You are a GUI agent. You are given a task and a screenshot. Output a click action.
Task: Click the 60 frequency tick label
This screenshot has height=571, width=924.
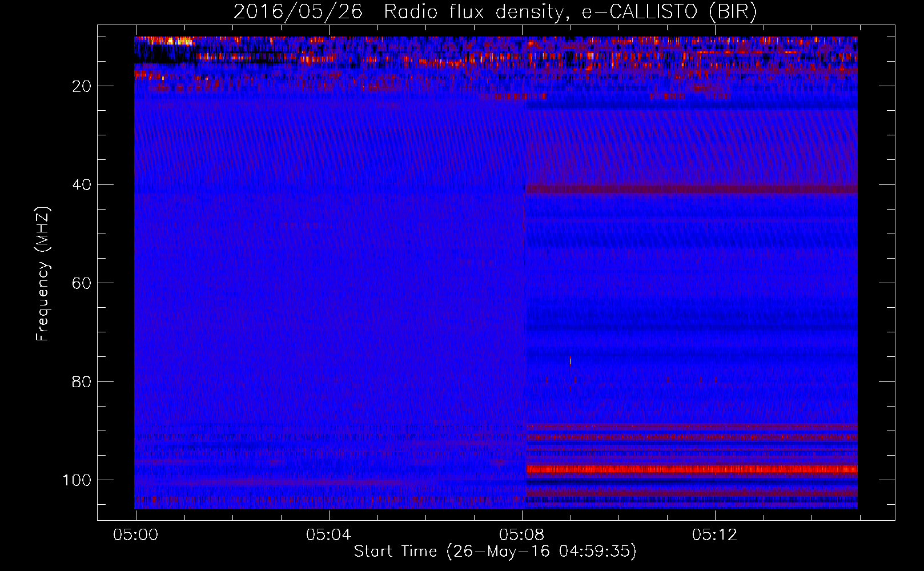click(x=82, y=283)
